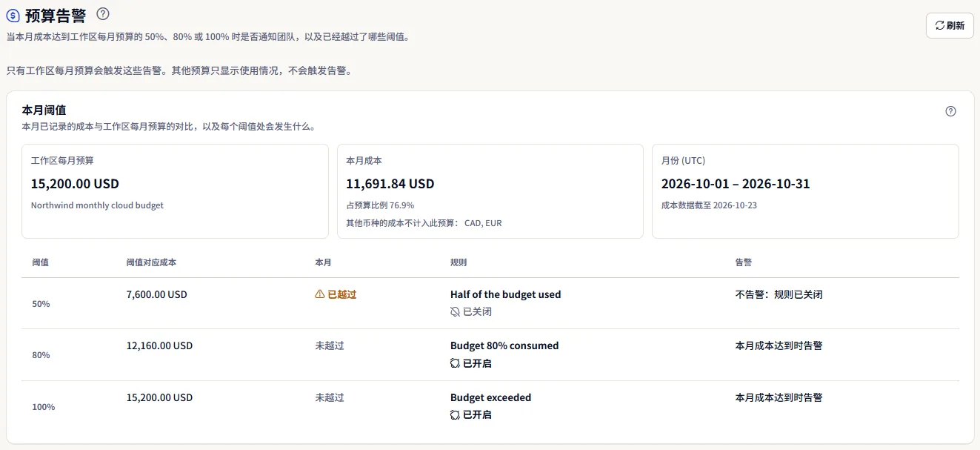Open the help icon in 本月阈值 card
980x450 pixels.
tap(950, 111)
